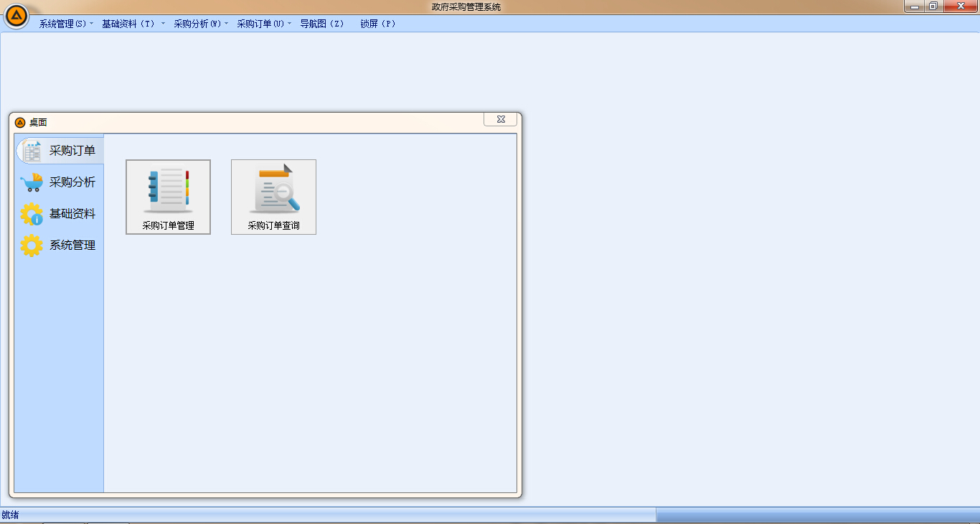Open the 系统管理(S) menu text
The height and width of the screenshot is (524, 980).
62,24
